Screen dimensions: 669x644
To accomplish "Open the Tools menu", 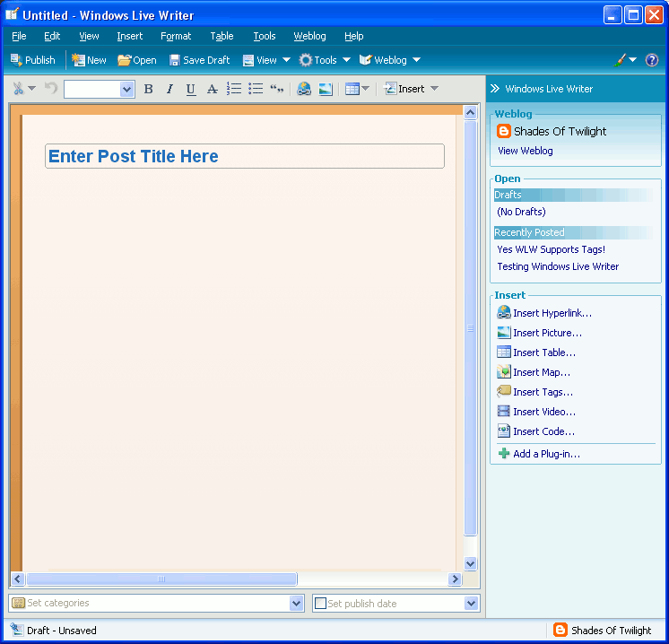I will (264, 36).
